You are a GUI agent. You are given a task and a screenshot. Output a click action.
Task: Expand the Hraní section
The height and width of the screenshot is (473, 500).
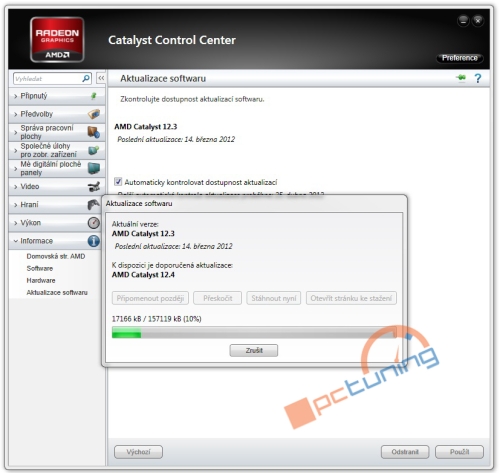55,204
